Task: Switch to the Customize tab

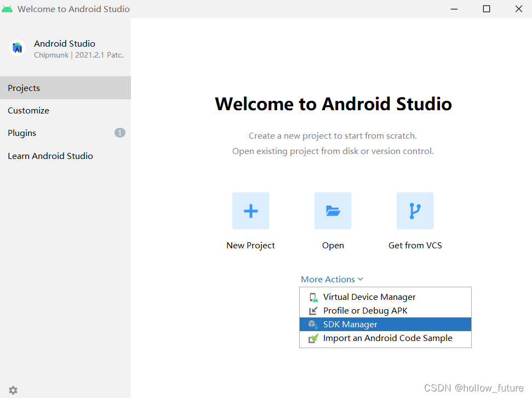Action: coord(66,110)
